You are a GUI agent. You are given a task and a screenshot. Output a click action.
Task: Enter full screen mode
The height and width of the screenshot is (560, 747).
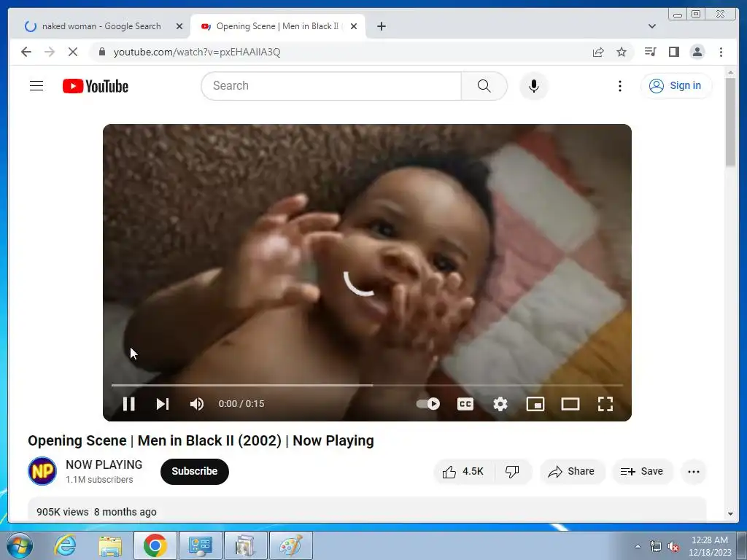605,404
